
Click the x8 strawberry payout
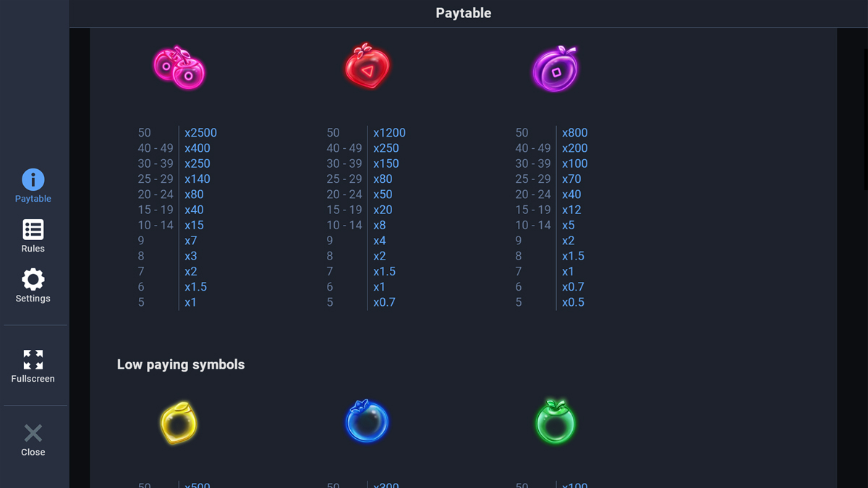pos(380,226)
